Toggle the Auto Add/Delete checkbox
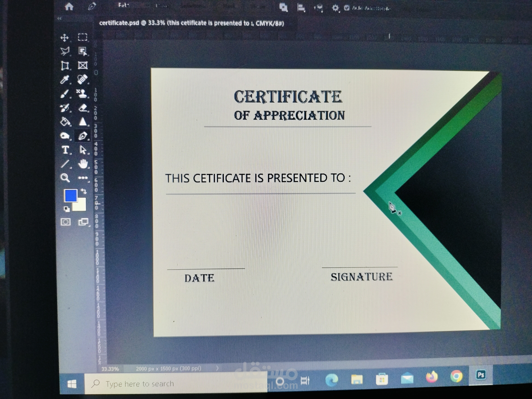The image size is (532, 399). pyautogui.click(x=347, y=8)
